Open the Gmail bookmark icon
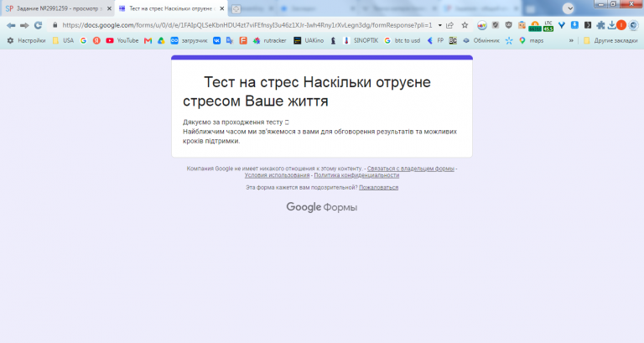Viewport: 644px width, 343px height. (148, 40)
